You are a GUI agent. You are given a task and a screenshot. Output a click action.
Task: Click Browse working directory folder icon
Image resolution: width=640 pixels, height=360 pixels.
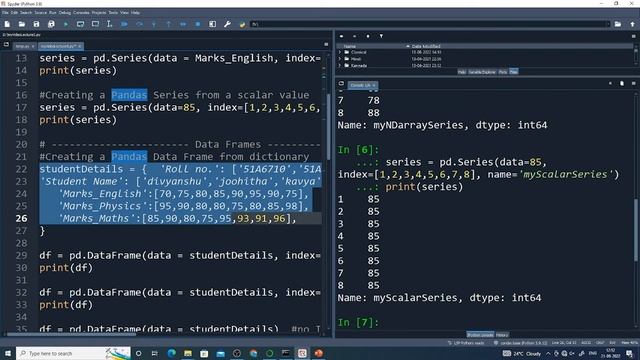point(618,24)
